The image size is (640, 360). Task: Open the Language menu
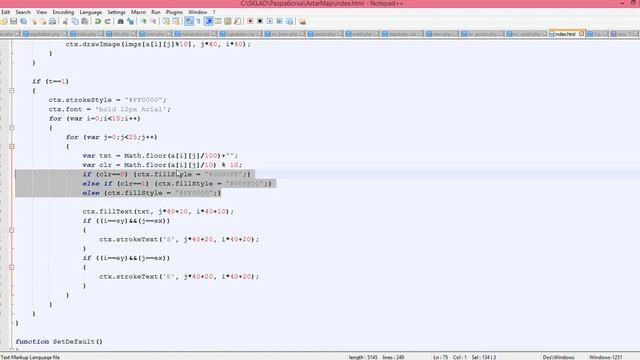pos(91,12)
